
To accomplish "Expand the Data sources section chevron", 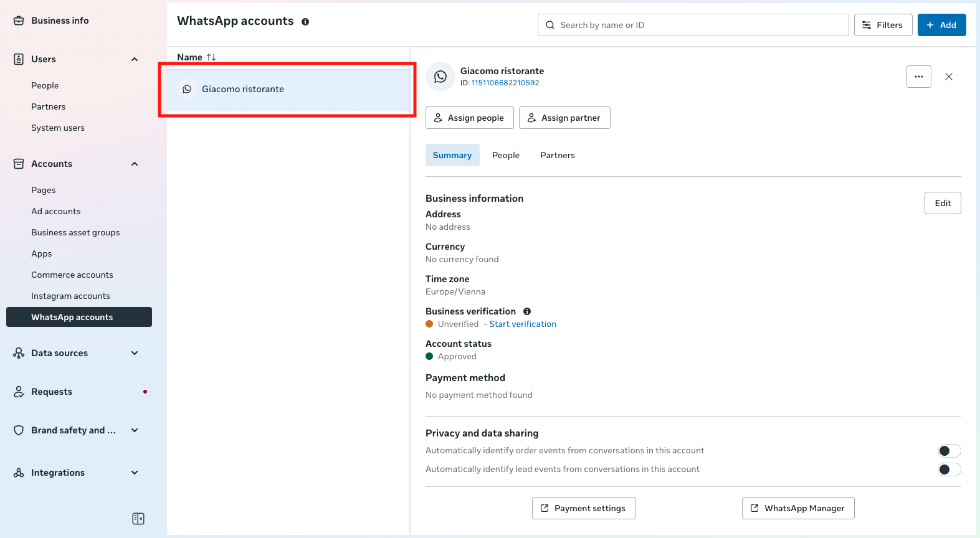I will click(135, 353).
